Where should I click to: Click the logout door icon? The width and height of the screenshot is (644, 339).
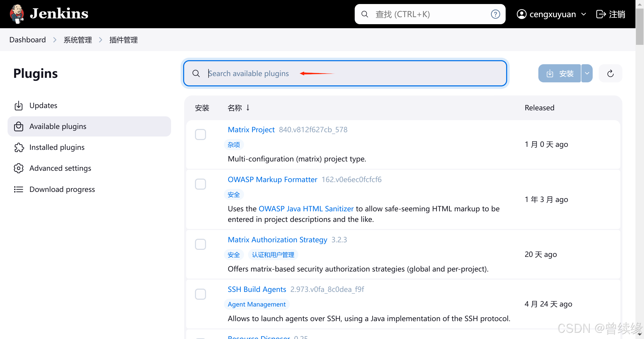601,14
